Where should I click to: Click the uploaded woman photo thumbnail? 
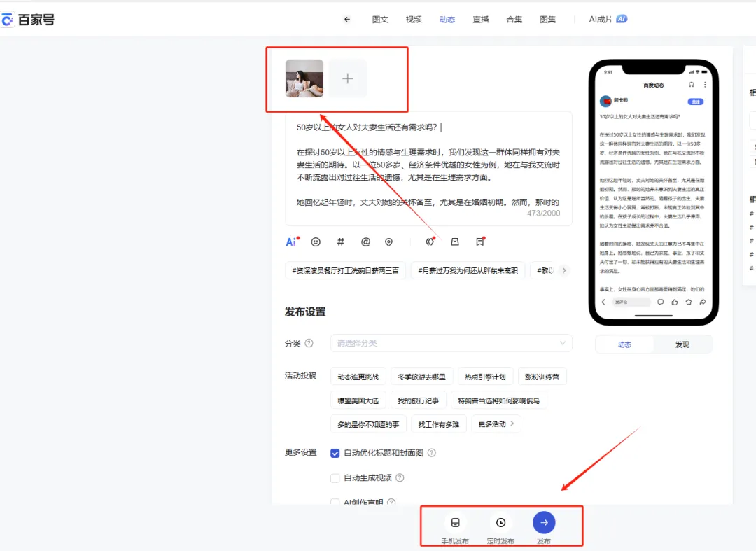click(x=304, y=78)
